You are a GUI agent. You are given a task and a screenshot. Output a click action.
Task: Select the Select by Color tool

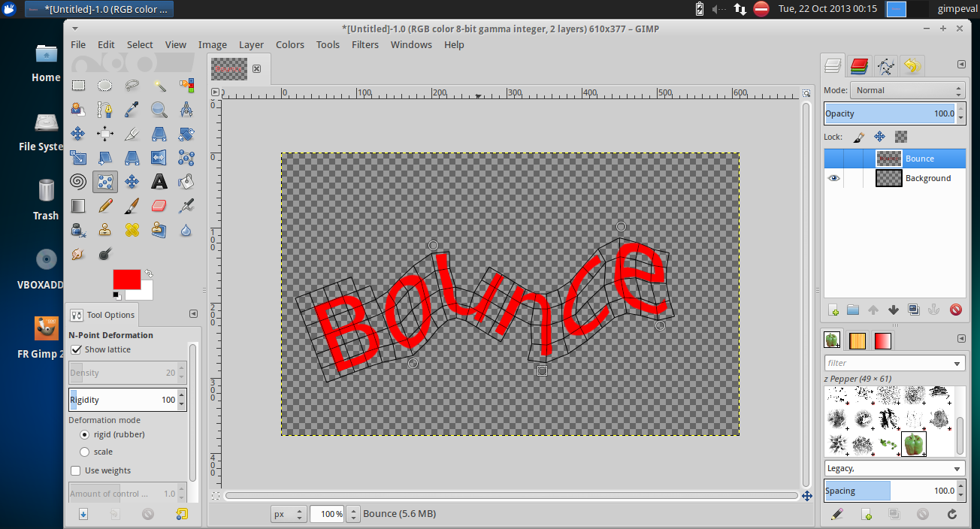[x=186, y=85]
